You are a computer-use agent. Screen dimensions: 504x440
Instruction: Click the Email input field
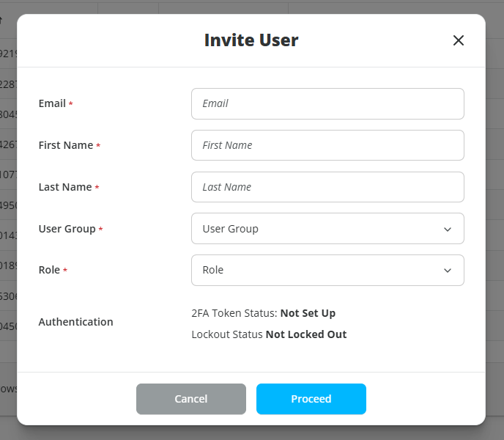[327, 103]
